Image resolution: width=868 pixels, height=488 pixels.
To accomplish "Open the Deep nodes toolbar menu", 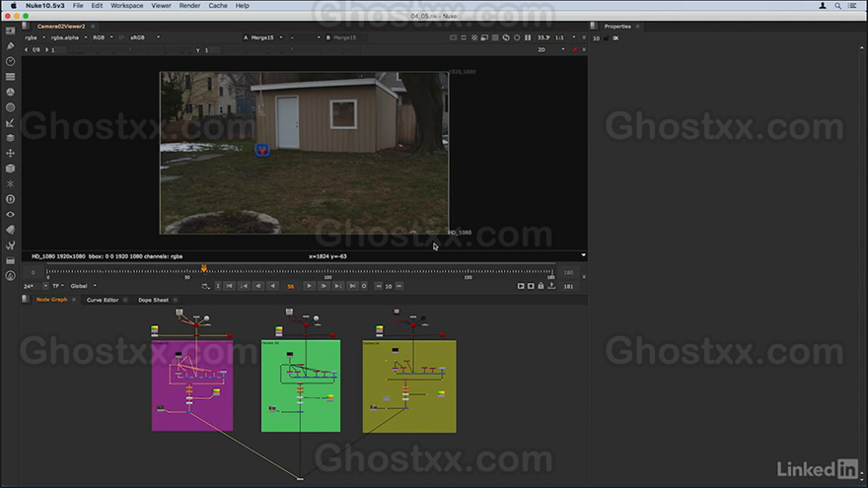I will (x=10, y=199).
